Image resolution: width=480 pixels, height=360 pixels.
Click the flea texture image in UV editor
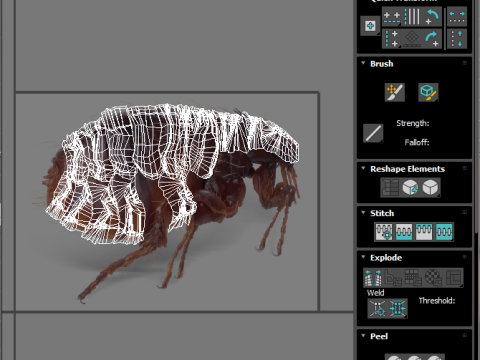click(167, 202)
